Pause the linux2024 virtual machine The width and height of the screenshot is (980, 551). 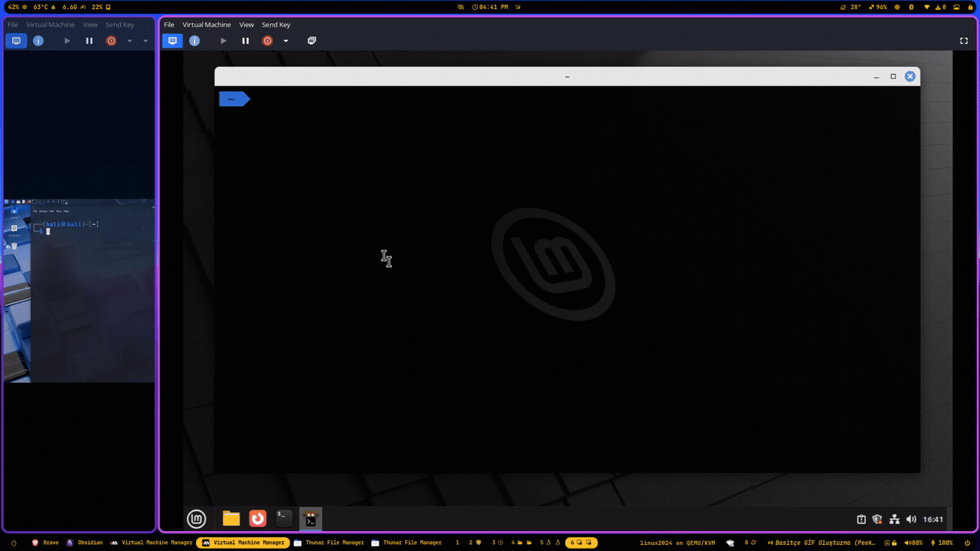click(x=245, y=41)
